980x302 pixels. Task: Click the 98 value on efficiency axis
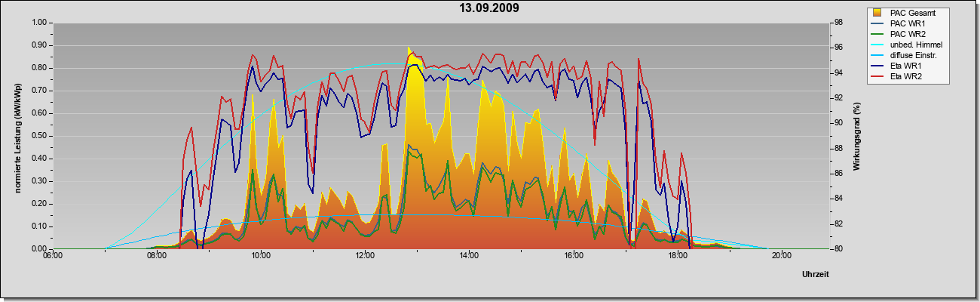(838, 23)
